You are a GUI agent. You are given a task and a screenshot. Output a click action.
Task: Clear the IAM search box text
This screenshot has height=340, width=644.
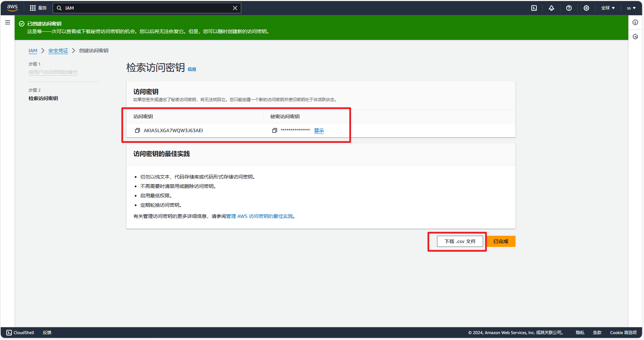pyautogui.click(x=235, y=8)
